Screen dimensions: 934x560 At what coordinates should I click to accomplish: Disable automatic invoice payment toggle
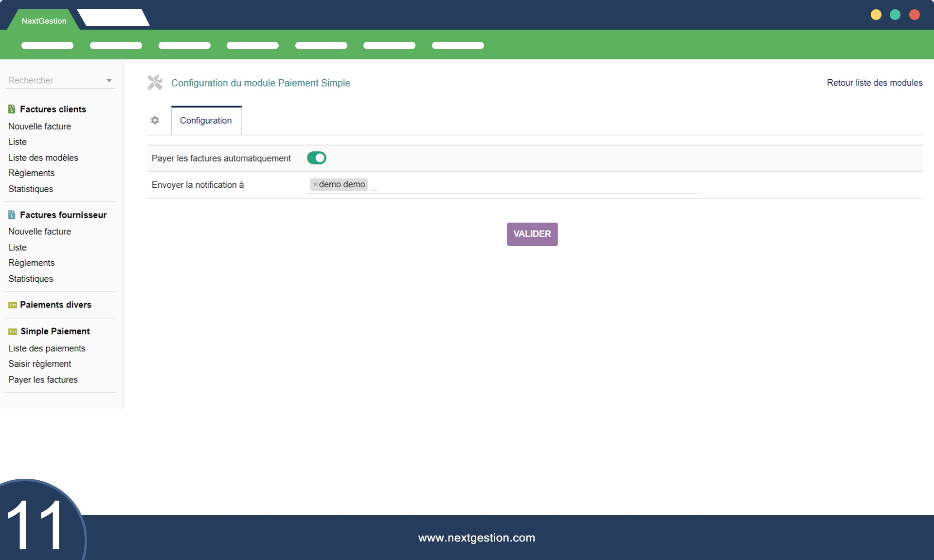coord(316,158)
